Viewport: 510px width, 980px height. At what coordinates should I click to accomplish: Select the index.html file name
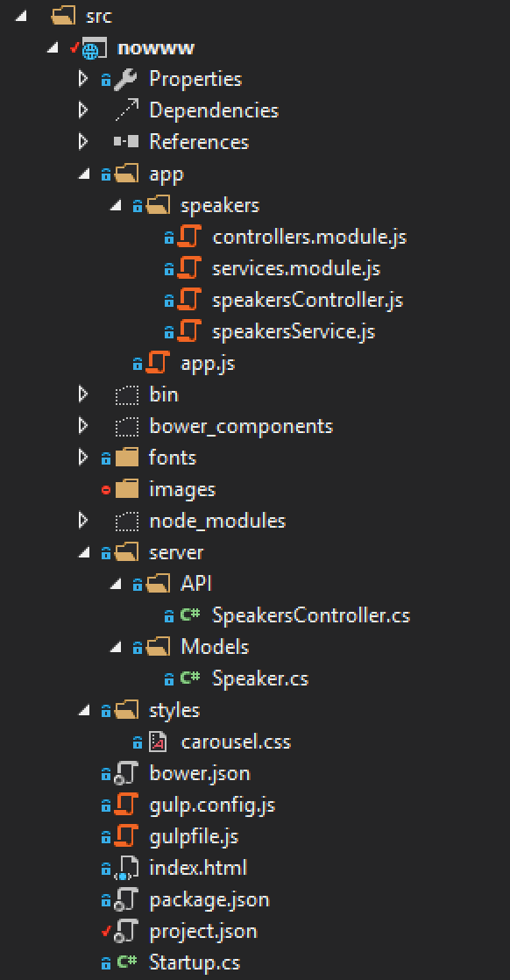(198, 868)
